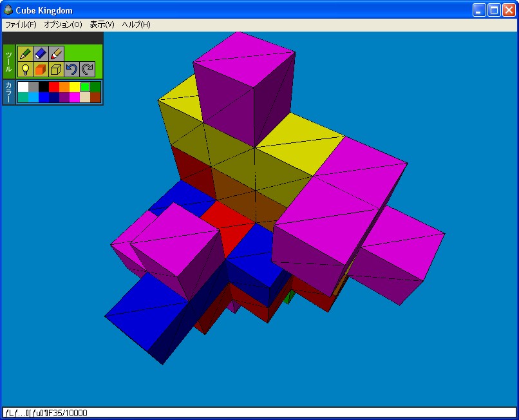The height and width of the screenshot is (420, 519).
Task: Toggle the light bulb lighting icon
Action: click(25, 70)
